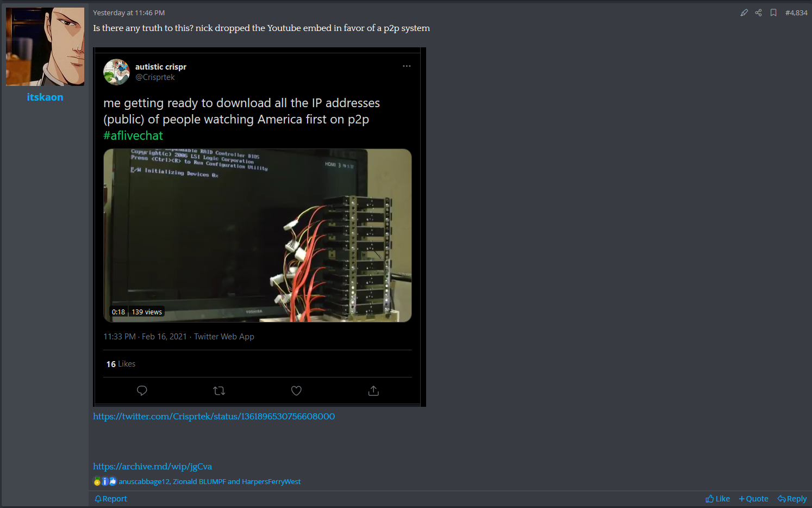Click the tweet reply speech bubble icon
This screenshot has width=812, height=508.
tap(142, 391)
